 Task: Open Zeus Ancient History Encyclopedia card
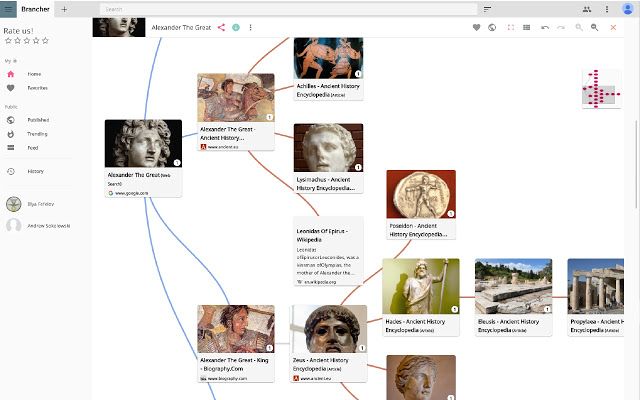coord(328,344)
